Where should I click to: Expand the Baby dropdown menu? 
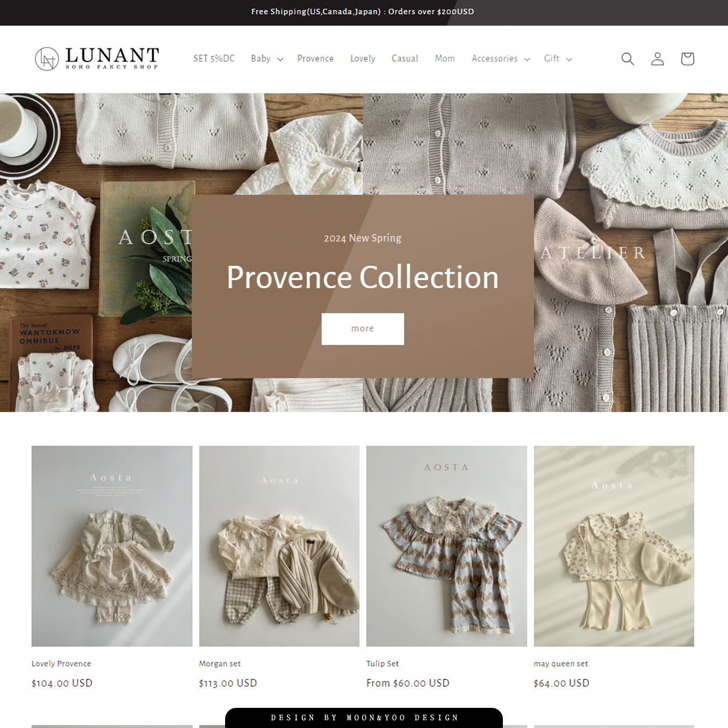(x=267, y=59)
